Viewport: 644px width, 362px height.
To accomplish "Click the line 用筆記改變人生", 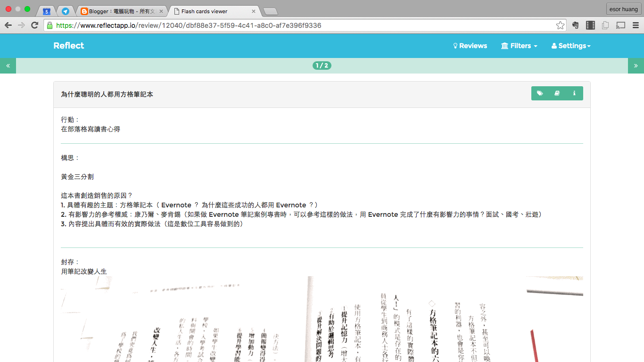I will click(84, 271).
